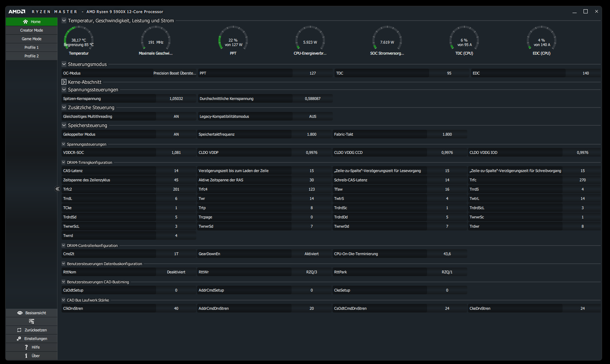Click the AMD logo in the title bar
This screenshot has height=364, width=610.
click(17, 12)
